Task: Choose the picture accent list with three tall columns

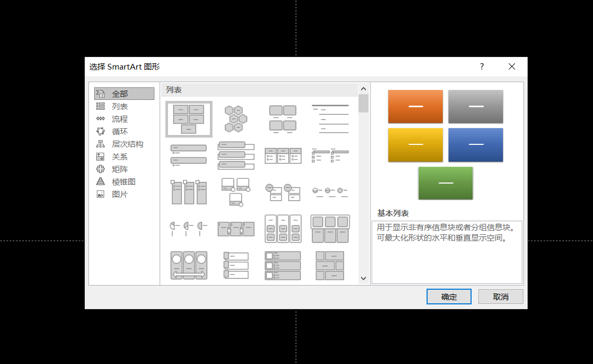Action: pyautogui.click(x=189, y=192)
